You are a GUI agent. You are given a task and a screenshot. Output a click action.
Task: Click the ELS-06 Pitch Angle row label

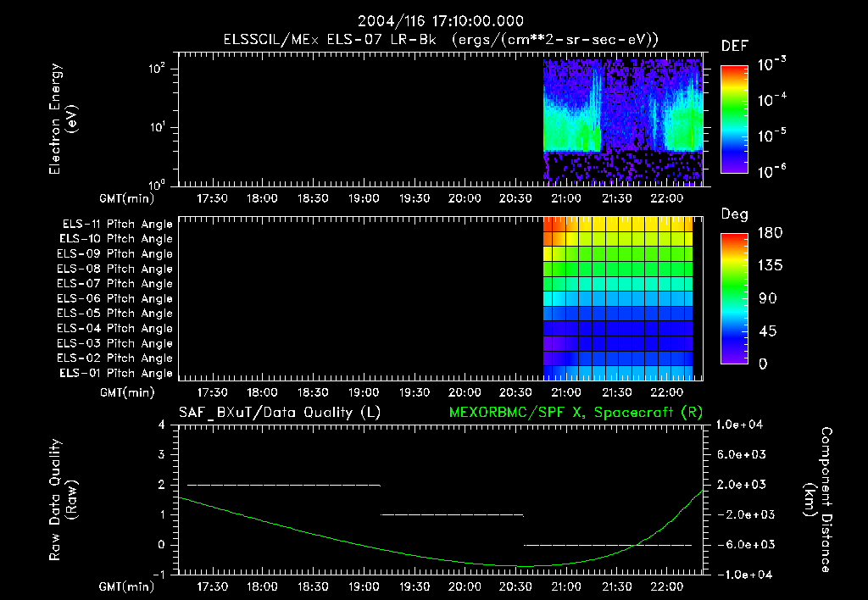click(114, 299)
